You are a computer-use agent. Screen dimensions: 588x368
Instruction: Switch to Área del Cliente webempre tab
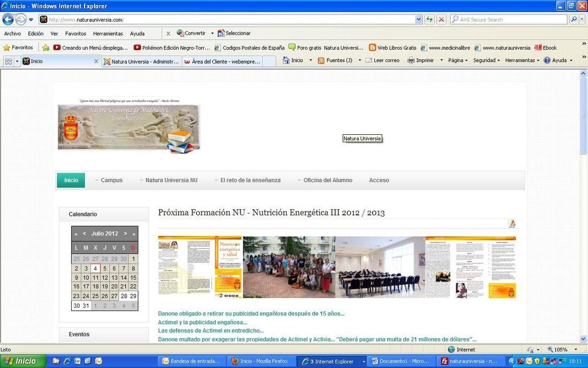click(x=222, y=62)
